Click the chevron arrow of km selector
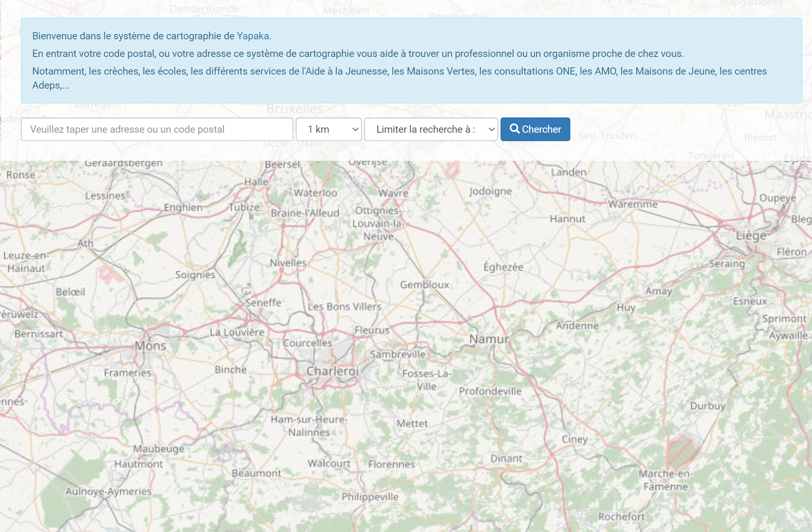Viewport: 812px width, 532px height. pyautogui.click(x=355, y=129)
